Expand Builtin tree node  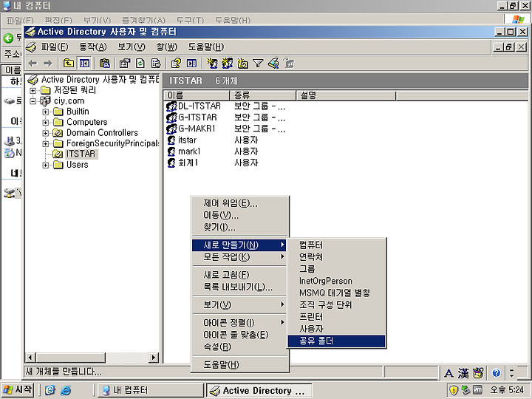coord(46,112)
